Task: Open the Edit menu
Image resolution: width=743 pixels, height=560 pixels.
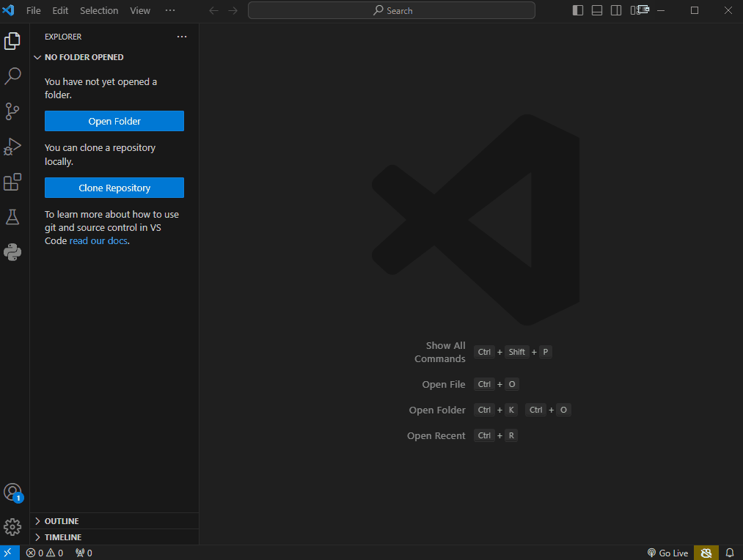Action: coord(60,10)
